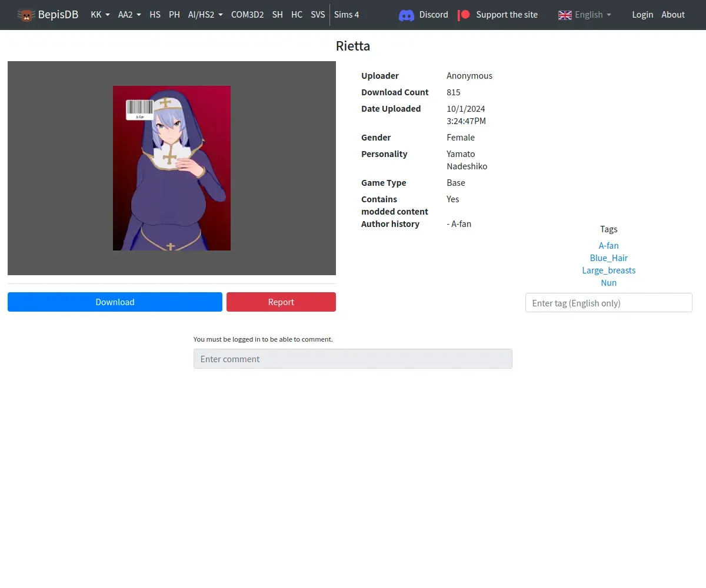Click the Contains modded content label

coord(395,205)
